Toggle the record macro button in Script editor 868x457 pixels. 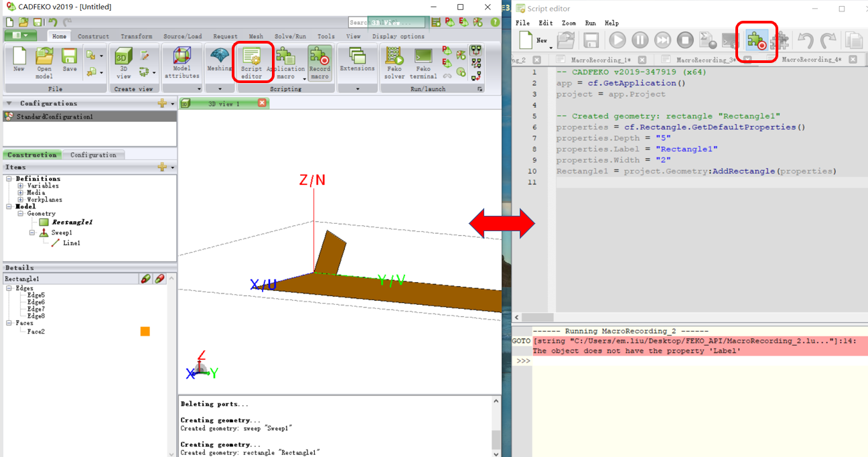click(x=757, y=40)
